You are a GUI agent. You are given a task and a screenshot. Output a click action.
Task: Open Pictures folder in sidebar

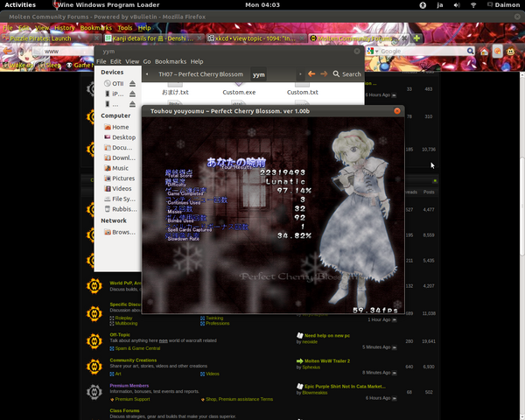[120, 178]
